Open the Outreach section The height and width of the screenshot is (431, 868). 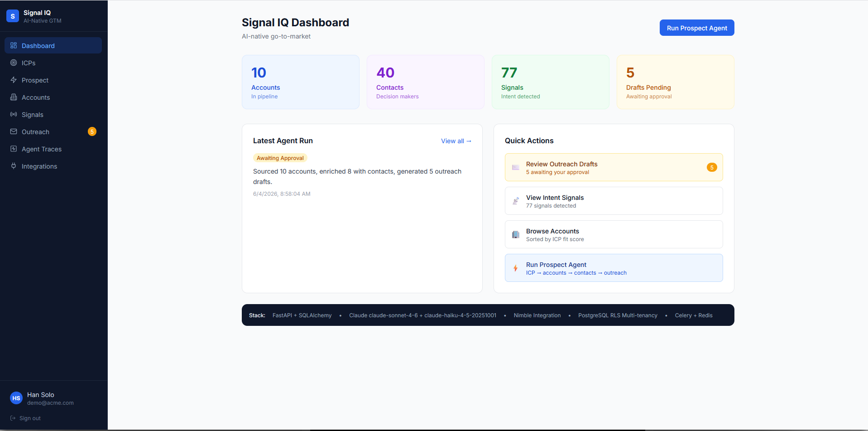click(53, 131)
